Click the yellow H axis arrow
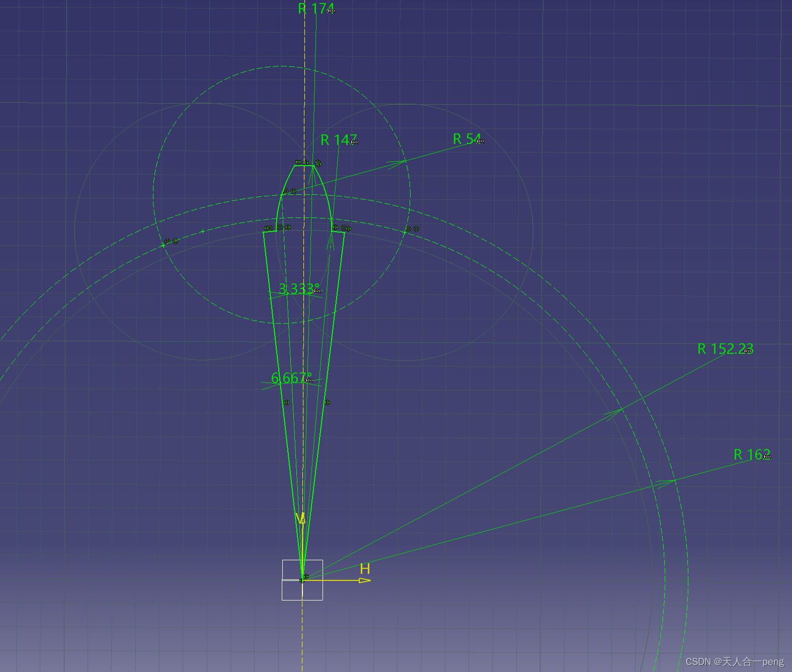 pos(364,580)
